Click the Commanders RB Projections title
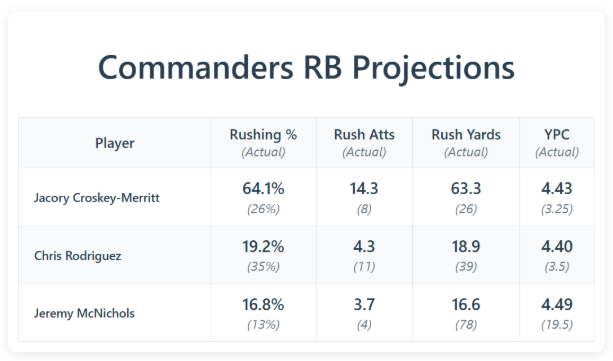 point(306,68)
